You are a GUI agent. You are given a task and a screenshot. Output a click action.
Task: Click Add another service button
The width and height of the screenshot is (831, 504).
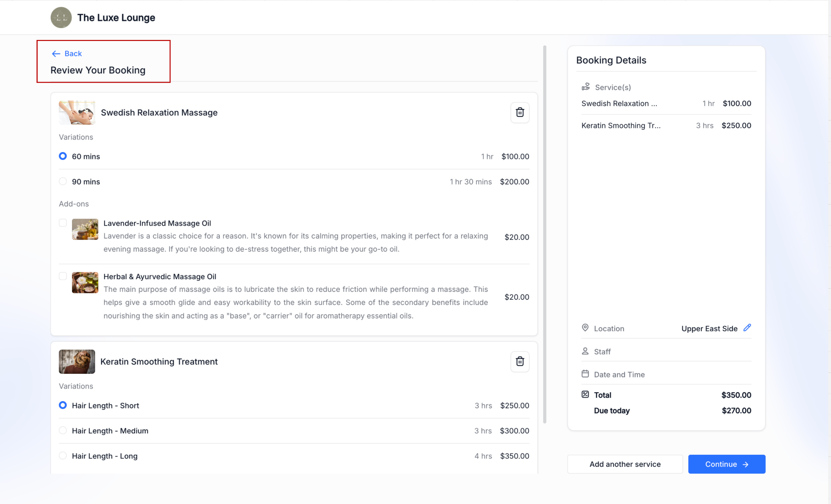pos(625,464)
